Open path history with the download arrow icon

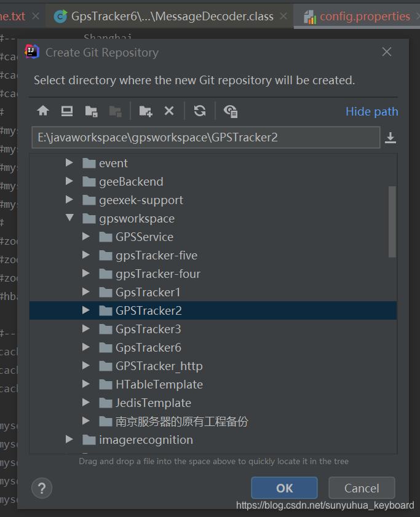click(390, 138)
